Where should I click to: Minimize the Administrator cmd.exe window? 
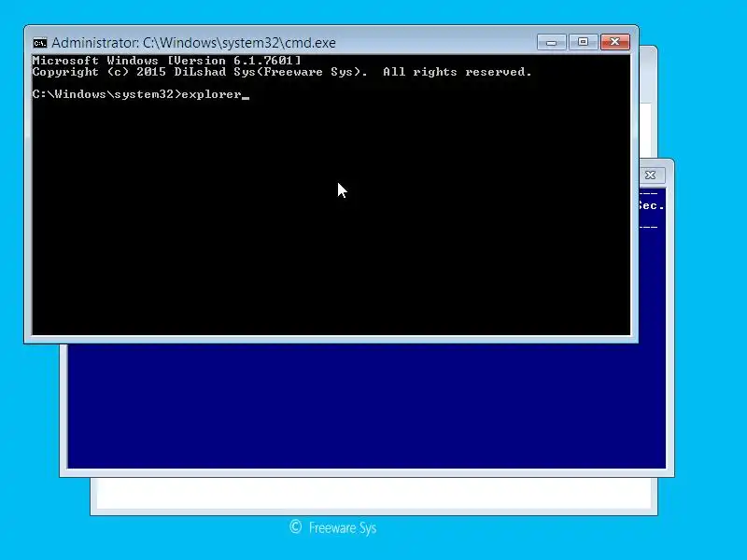pyautogui.click(x=551, y=42)
